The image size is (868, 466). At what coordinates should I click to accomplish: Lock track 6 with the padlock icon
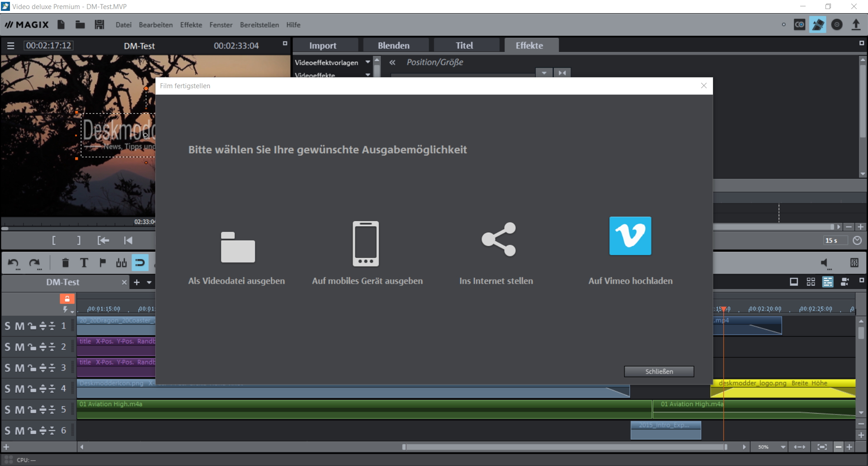pyautogui.click(x=32, y=430)
